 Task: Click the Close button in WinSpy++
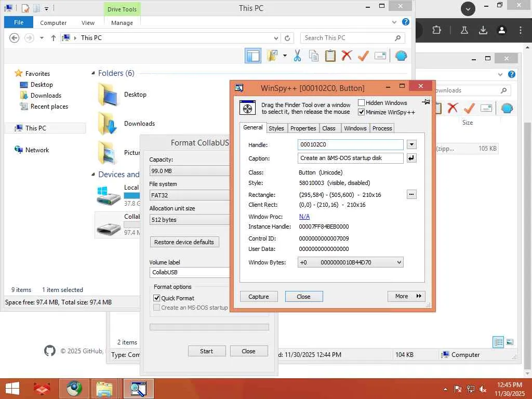303,297
